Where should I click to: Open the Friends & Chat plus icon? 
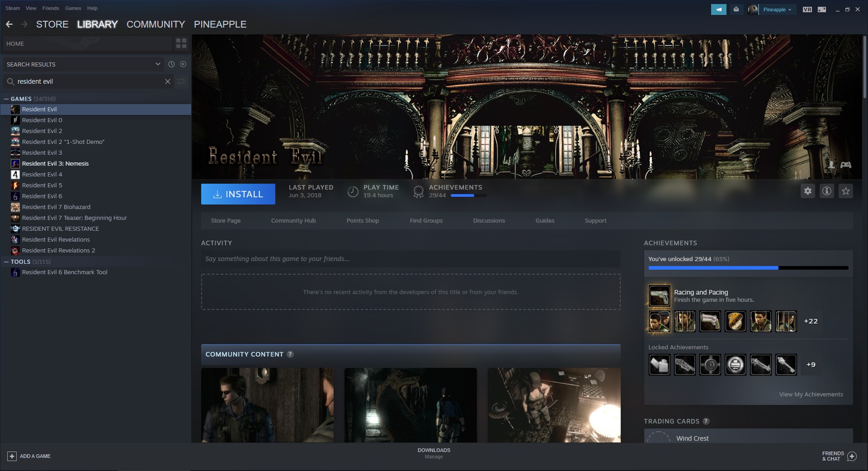pyautogui.click(x=852, y=456)
